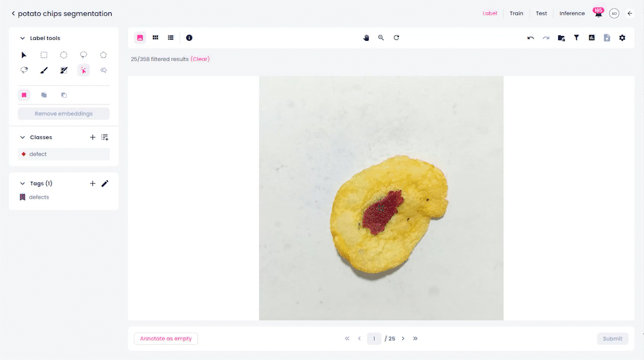Open the settings gear icon
Viewport: 644px width, 360px height.
click(623, 38)
